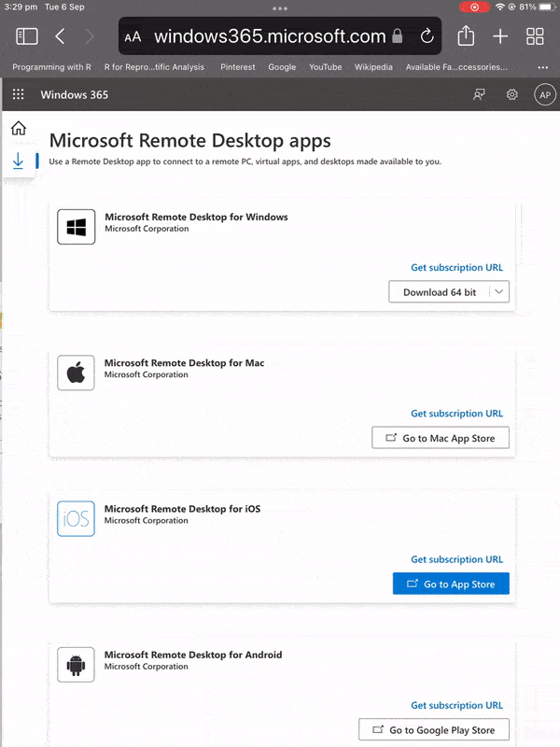
Task: Click the feedback icon in header
Action: click(480, 95)
